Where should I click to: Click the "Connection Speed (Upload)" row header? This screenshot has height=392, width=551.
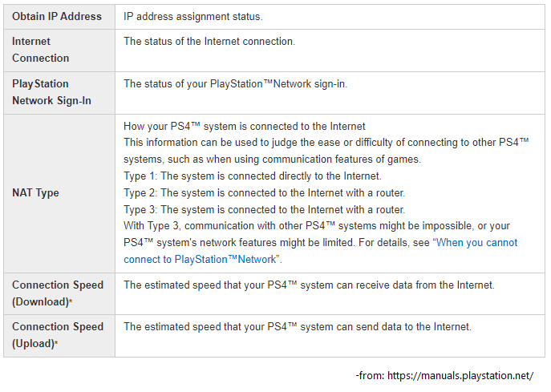[58, 335]
